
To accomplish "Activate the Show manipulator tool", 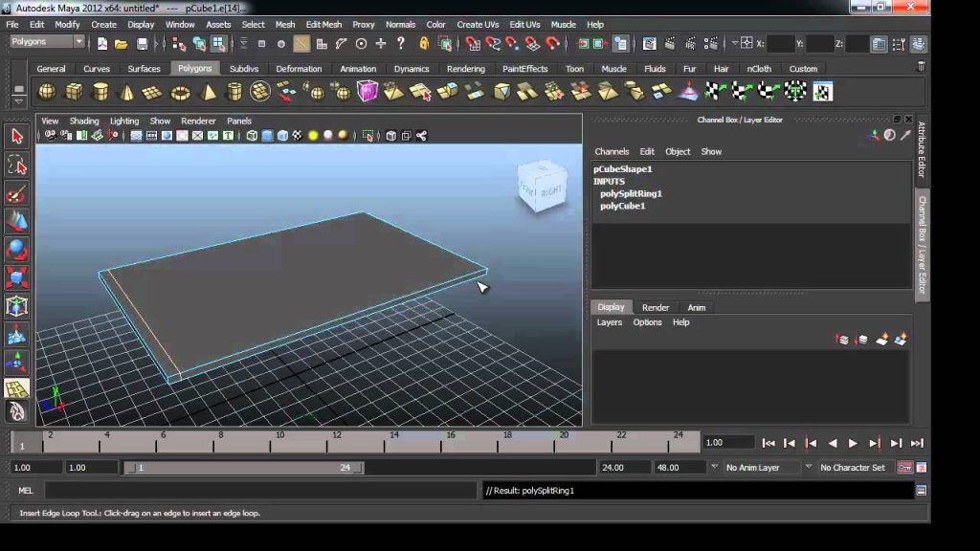I will pyautogui.click(x=17, y=362).
